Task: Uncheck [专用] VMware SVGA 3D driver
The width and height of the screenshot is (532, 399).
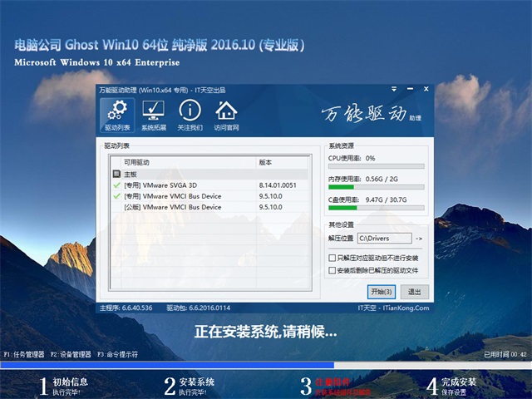Action: tap(116, 185)
